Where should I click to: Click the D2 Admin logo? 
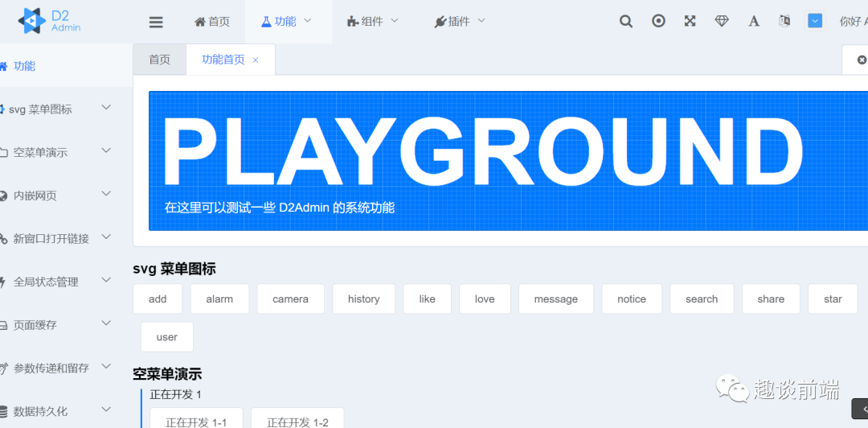point(49,21)
